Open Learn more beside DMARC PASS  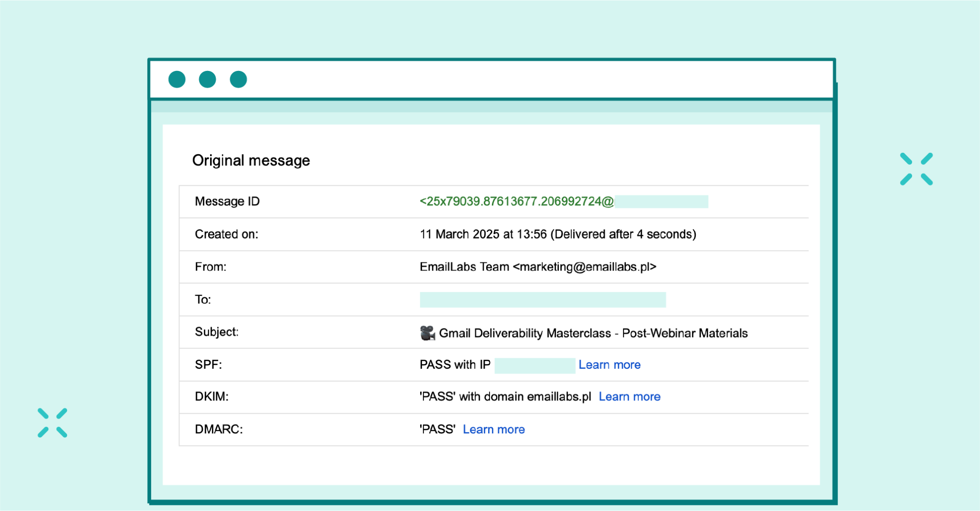(493, 429)
